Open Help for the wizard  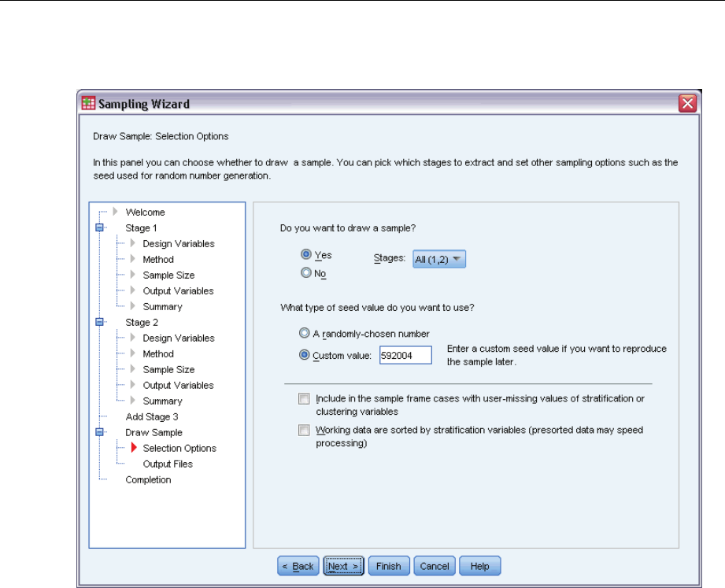point(479,566)
